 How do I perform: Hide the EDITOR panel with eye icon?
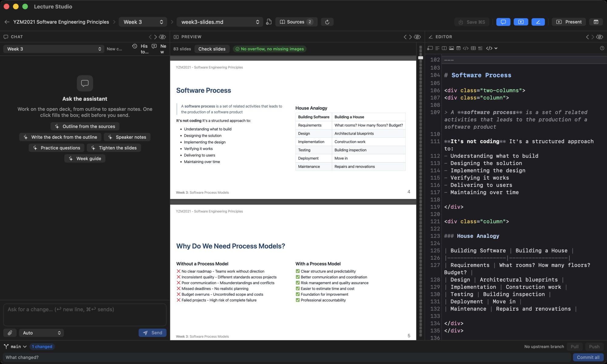(x=600, y=37)
